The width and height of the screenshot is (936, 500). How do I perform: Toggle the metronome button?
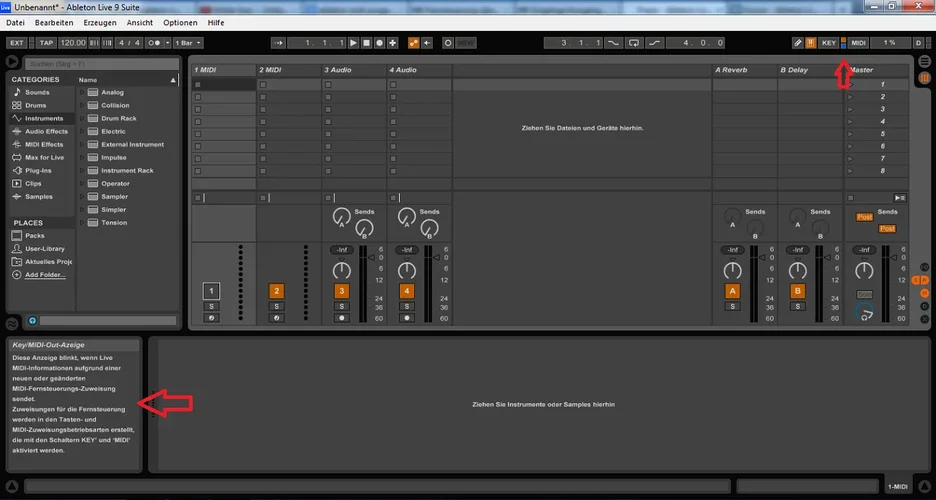[x=154, y=43]
